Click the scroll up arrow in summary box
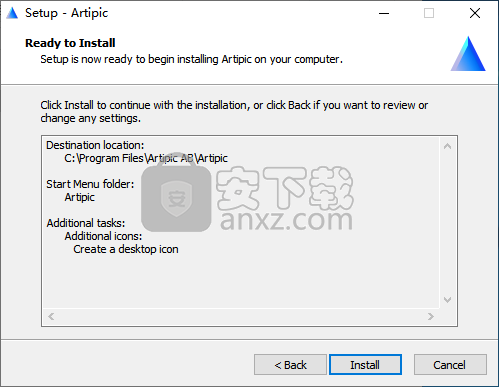499x387 pixels. [448, 146]
